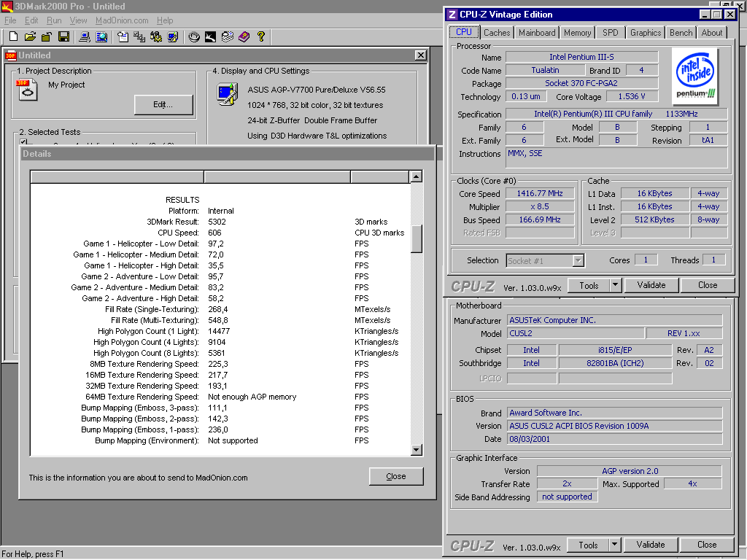Expand the upper Tools dropdown arrow
The image size is (747, 560).
click(615, 285)
